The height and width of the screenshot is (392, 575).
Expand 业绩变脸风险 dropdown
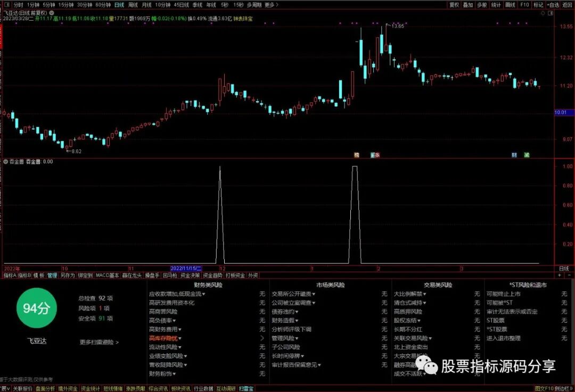[186, 356]
